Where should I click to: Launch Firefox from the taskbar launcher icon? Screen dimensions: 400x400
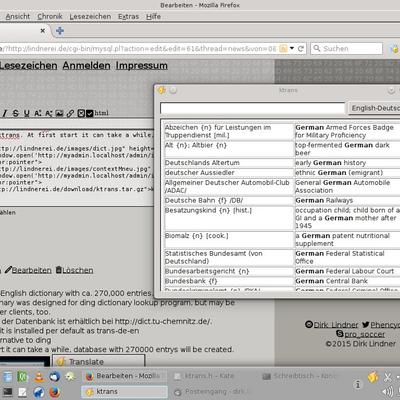(x=55, y=392)
